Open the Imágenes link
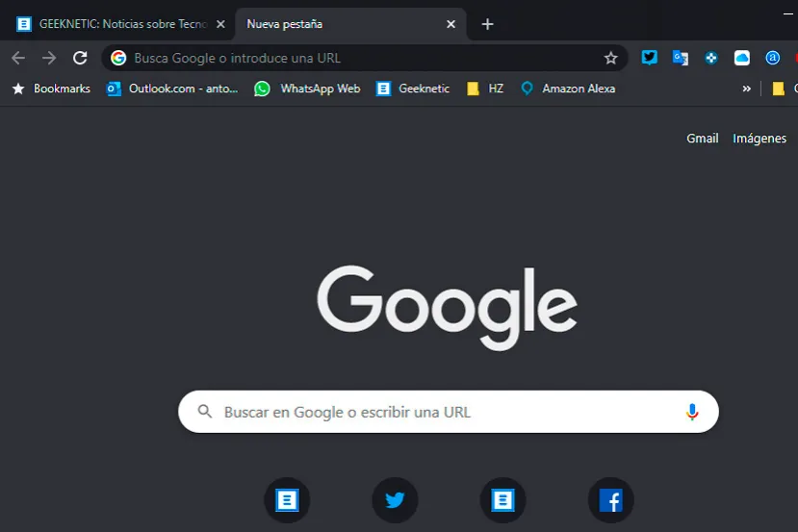Screen dimensions: 798x532 click(759, 139)
